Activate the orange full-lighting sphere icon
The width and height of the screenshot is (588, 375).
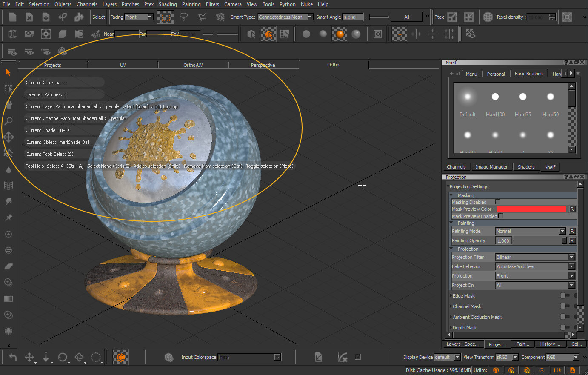click(x=340, y=34)
